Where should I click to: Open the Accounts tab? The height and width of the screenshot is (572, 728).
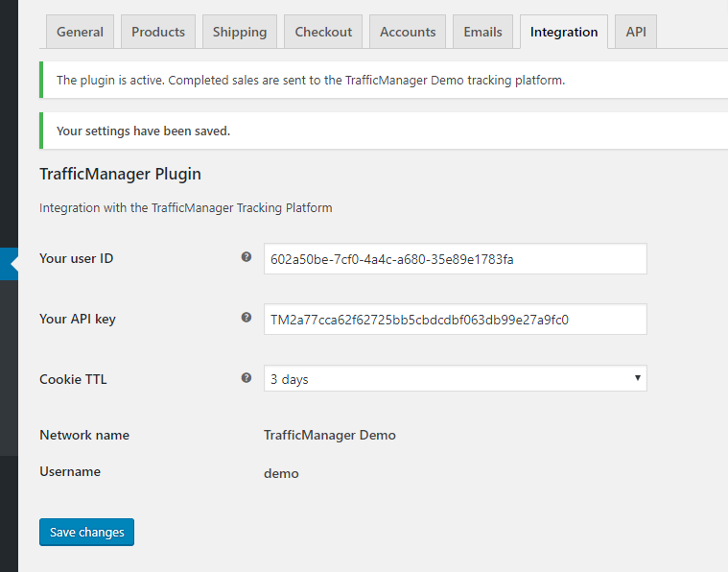click(408, 32)
